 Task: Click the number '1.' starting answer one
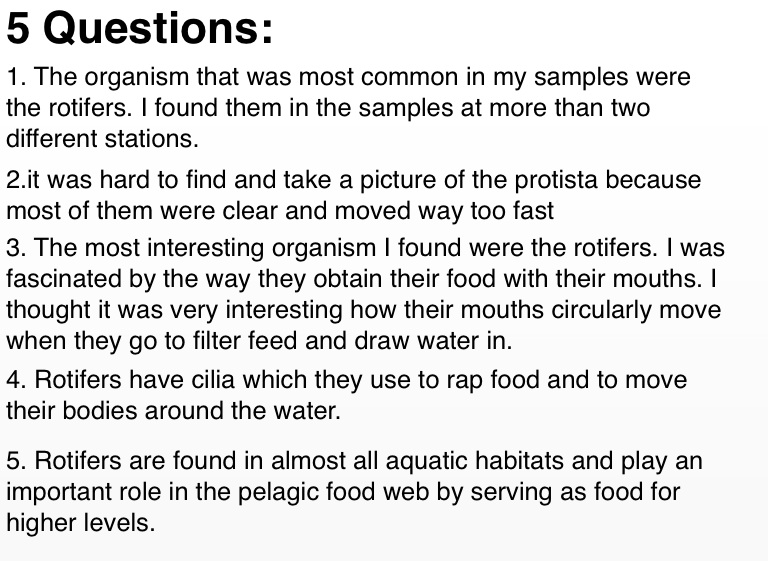[16, 77]
